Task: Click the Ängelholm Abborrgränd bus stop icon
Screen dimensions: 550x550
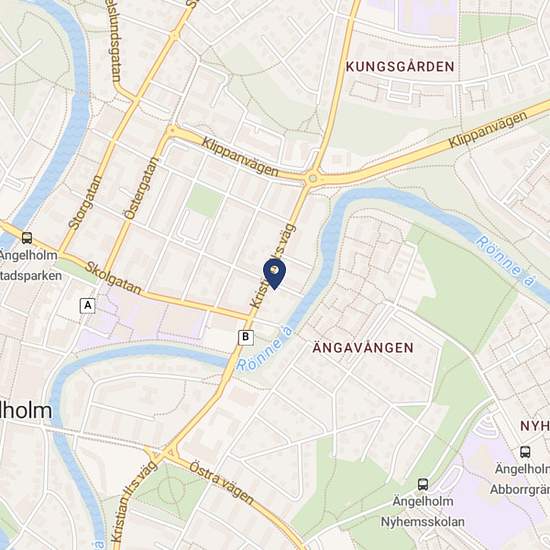Action: 525,452
